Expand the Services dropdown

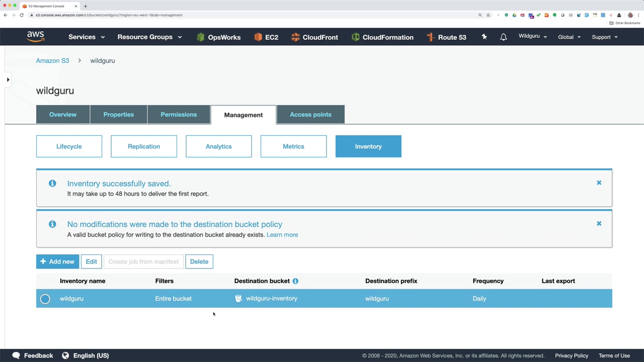87,37
